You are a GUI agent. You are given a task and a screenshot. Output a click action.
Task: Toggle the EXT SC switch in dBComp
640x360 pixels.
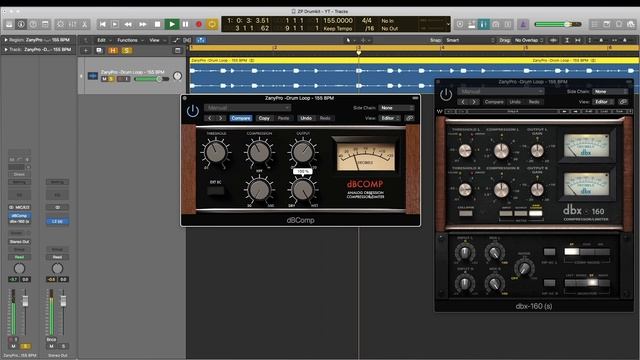(x=216, y=190)
